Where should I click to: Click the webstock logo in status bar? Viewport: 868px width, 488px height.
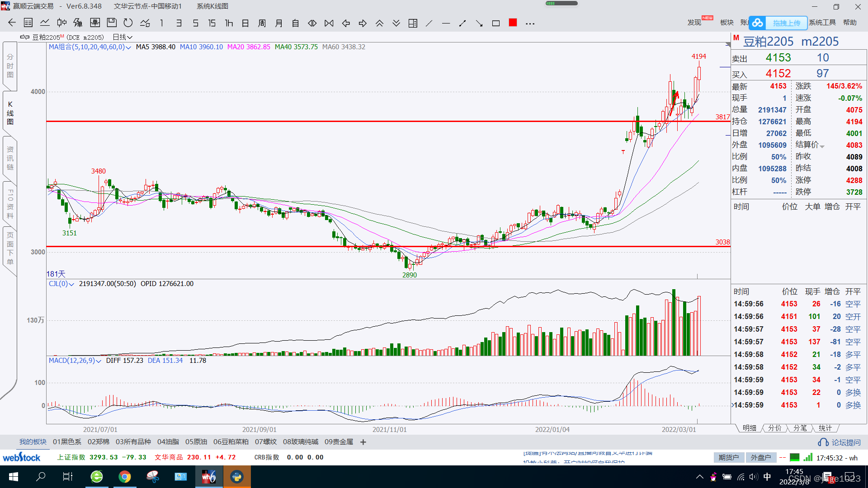[22, 457]
